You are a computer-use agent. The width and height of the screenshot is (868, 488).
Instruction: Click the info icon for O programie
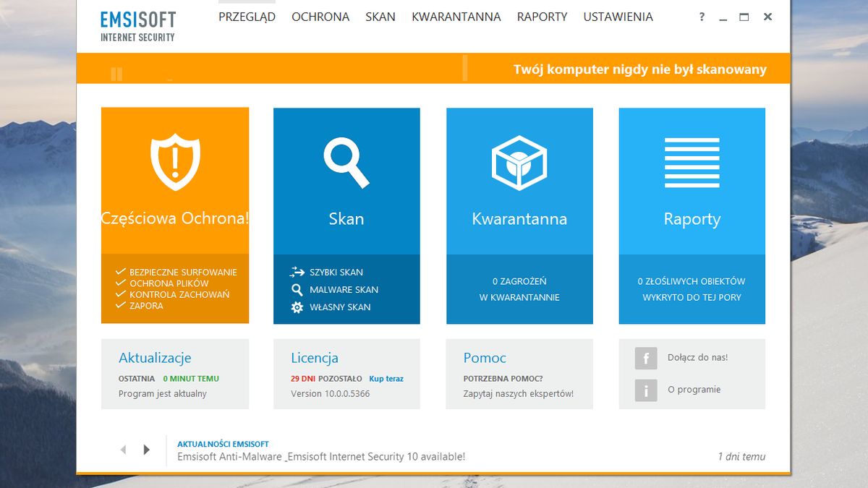point(646,390)
